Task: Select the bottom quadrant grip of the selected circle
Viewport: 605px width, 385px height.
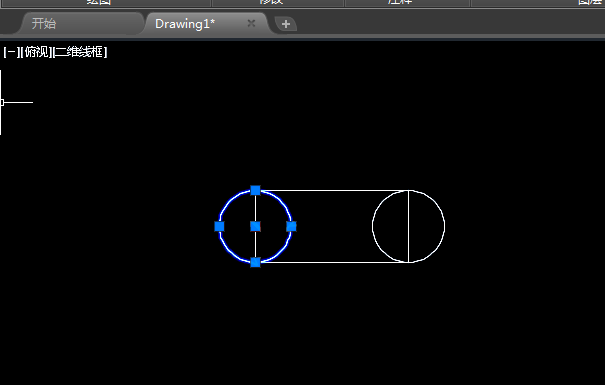Action: [x=255, y=262]
